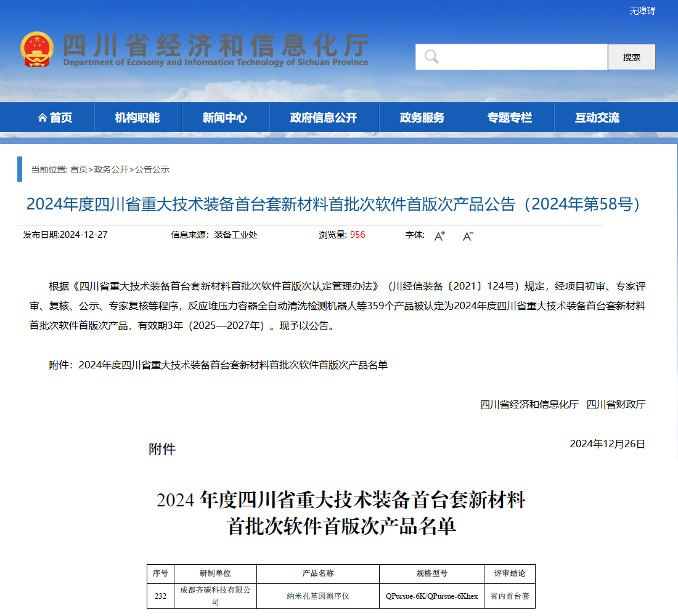
Task: Click the publish date 2024-12-27
Action: tap(83, 235)
